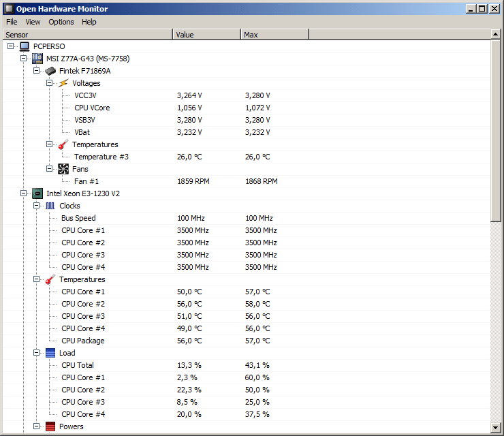Select the Bus Speed row
504x436 pixels.
[247, 218]
